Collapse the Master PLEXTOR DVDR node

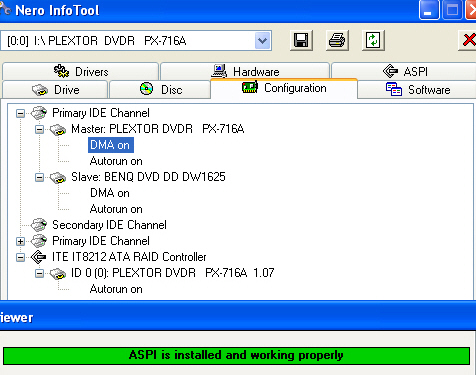tap(39, 129)
